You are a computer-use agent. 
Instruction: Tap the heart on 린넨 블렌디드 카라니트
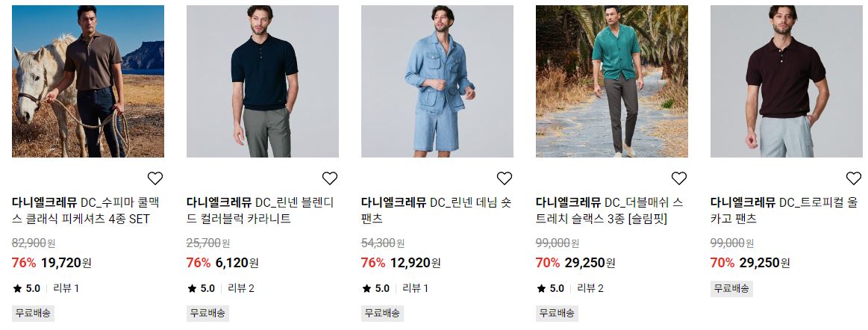click(x=330, y=178)
